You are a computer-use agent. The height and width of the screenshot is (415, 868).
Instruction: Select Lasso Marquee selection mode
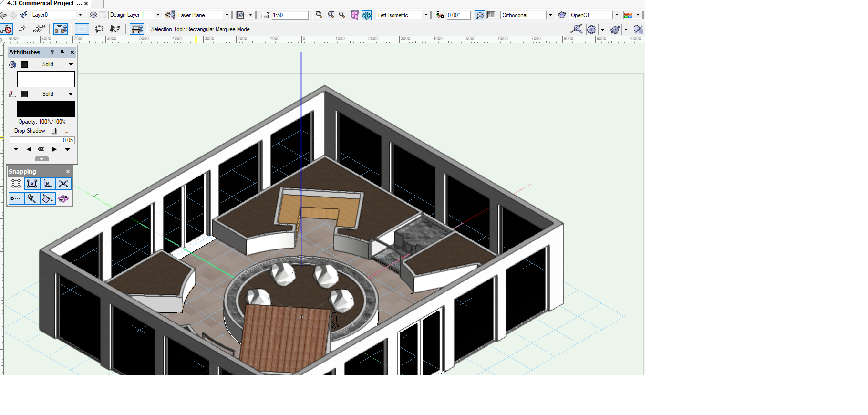point(99,29)
